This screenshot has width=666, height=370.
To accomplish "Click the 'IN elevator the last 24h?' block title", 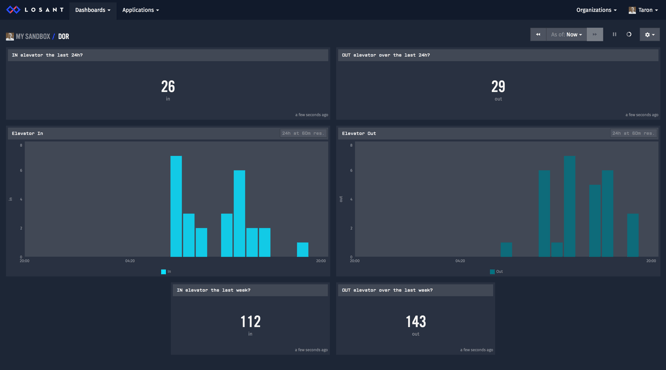I will click(x=47, y=55).
